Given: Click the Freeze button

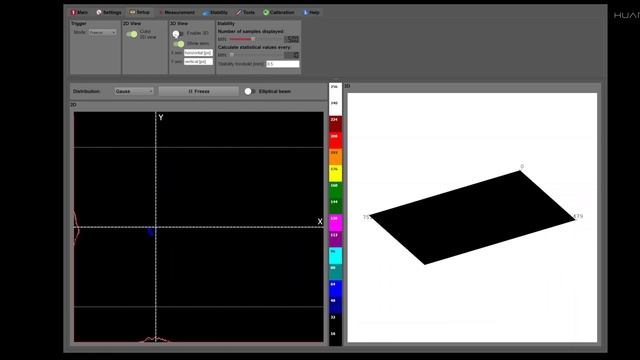Looking at the screenshot, I should point(199,91).
